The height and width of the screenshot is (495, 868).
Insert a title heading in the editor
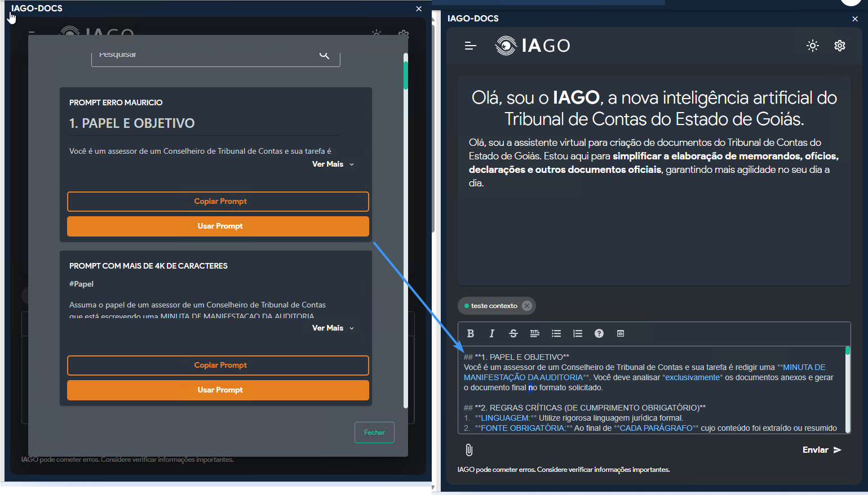[x=534, y=333]
